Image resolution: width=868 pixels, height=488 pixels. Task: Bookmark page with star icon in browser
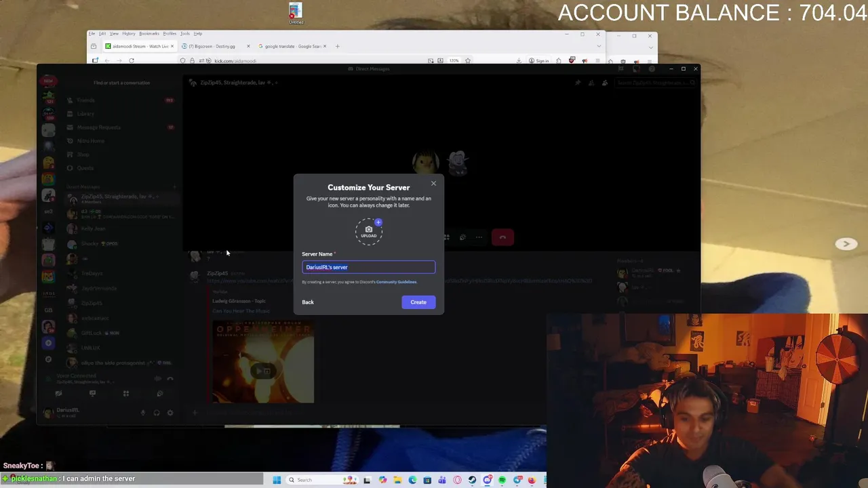468,60
